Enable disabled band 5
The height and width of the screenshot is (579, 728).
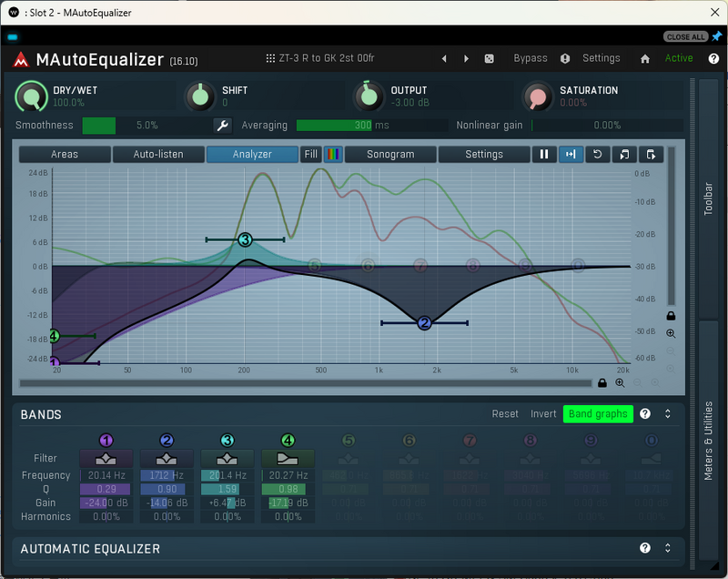[x=349, y=441]
